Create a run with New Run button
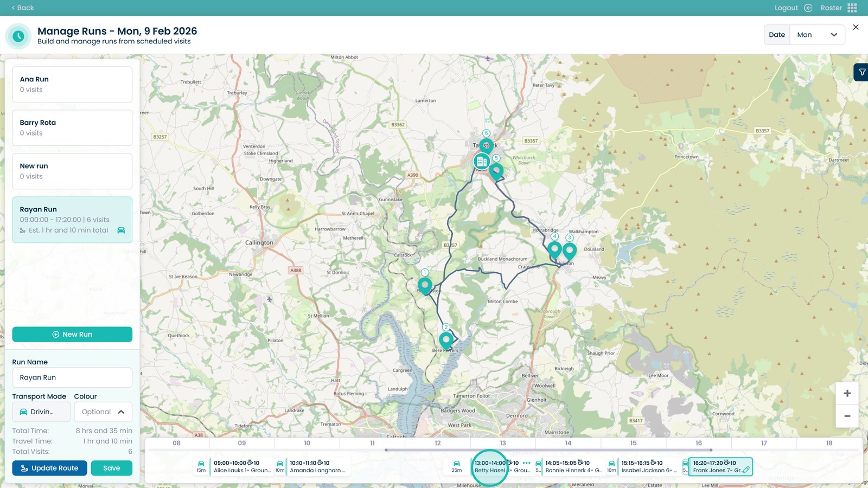The height and width of the screenshot is (488, 868). click(x=72, y=335)
